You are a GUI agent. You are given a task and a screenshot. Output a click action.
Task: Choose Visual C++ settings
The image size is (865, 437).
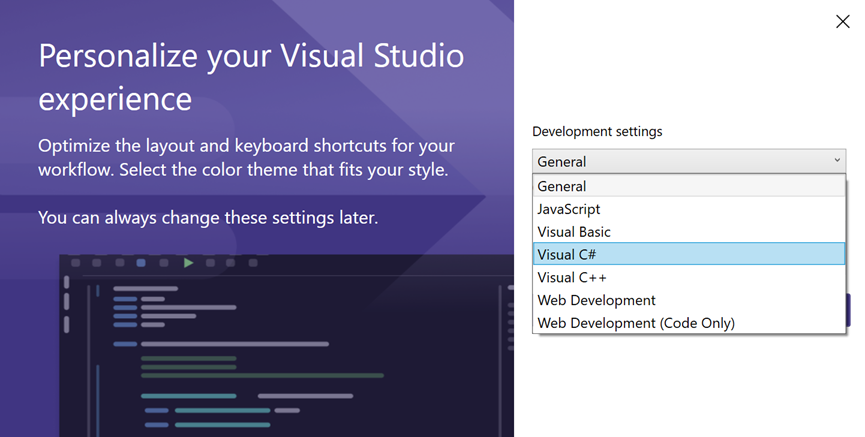pos(688,278)
